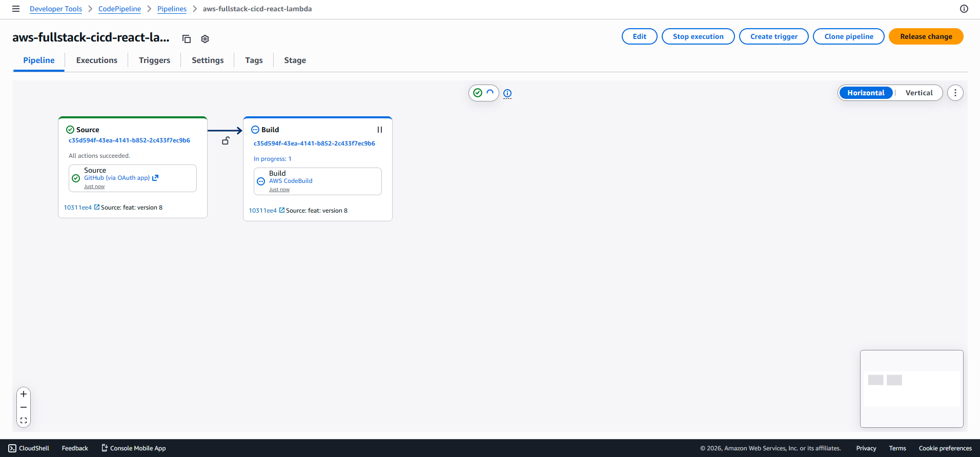Zoom out on the pipeline canvas
The width and height of the screenshot is (980, 457).
click(24, 407)
